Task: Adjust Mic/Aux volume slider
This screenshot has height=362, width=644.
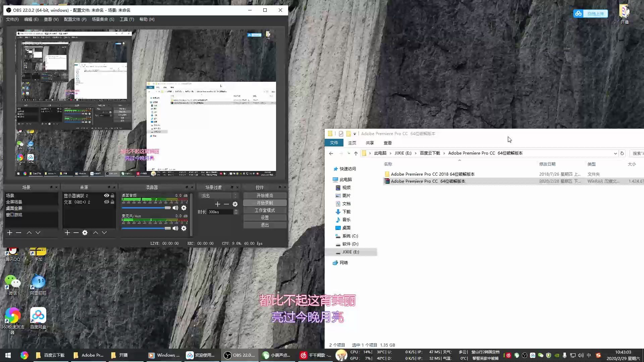Action: (x=146, y=228)
